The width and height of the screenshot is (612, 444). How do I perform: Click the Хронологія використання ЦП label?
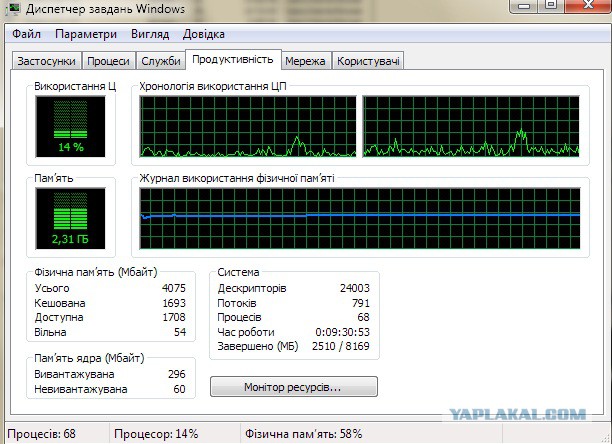tap(213, 86)
